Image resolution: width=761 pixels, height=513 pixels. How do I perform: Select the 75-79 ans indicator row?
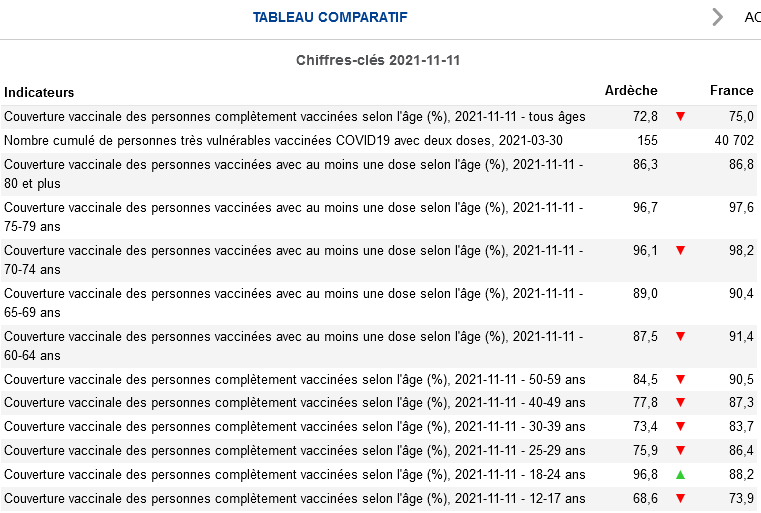tap(294, 217)
